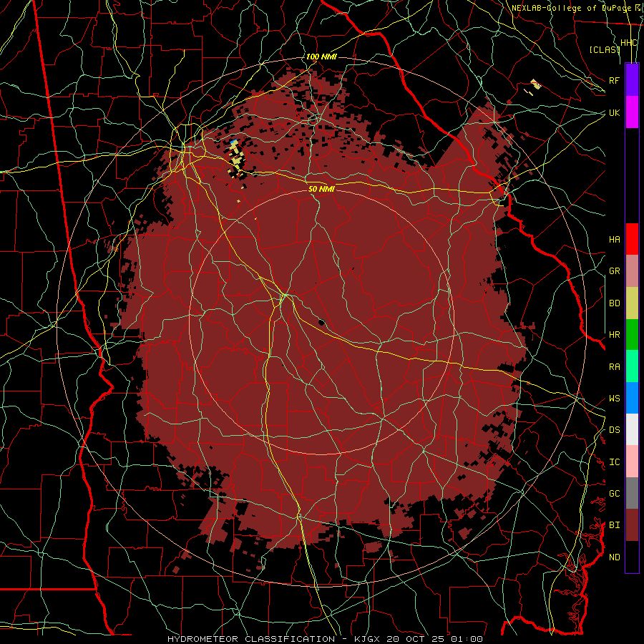644x644 pixels.
Task: Click the small black hole near radar center
Action: (x=321, y=323)
